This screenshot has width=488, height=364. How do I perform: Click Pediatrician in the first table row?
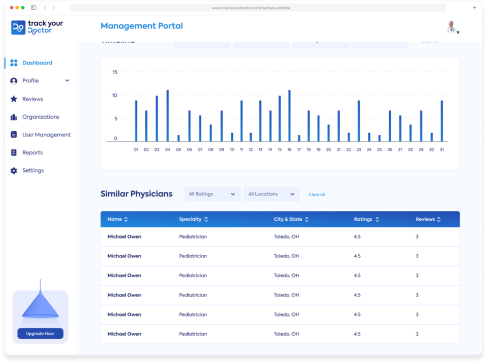pyautogui.click(x=193, y=237)
